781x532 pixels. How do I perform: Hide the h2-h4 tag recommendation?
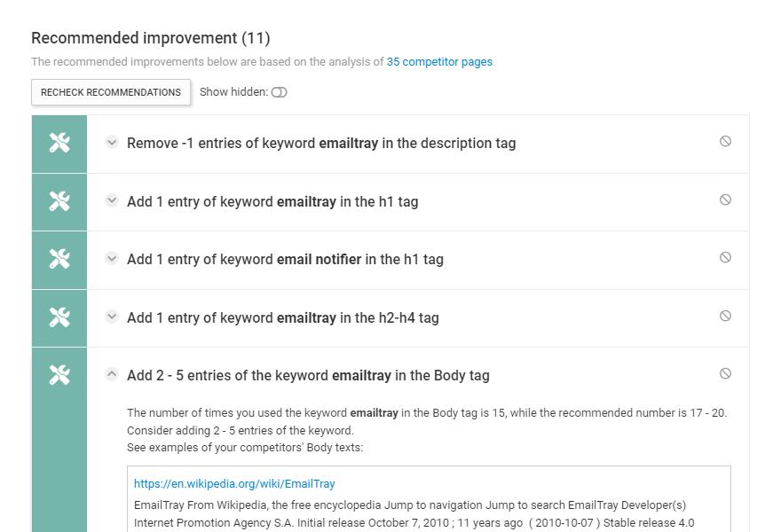(725, 316)
